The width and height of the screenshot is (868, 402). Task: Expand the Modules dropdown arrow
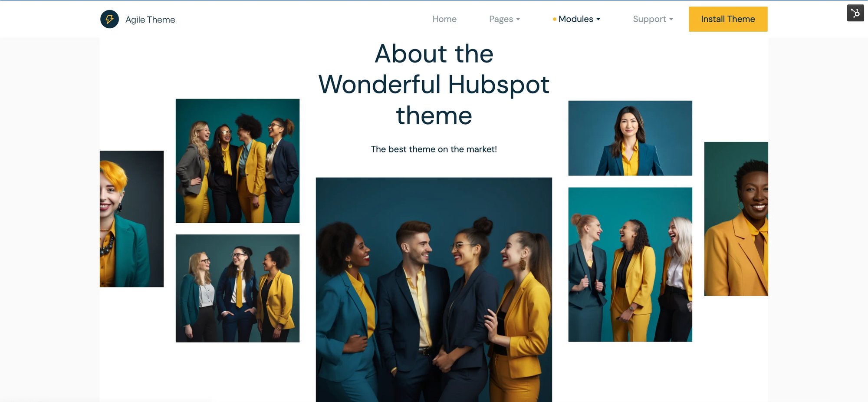598,19
